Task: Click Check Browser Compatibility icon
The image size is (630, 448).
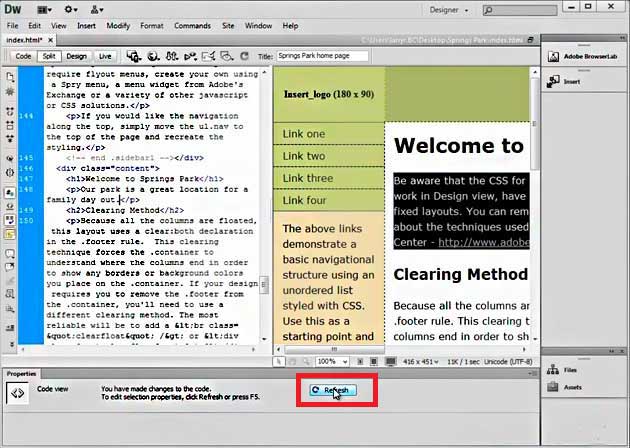Action: [209, 56]
